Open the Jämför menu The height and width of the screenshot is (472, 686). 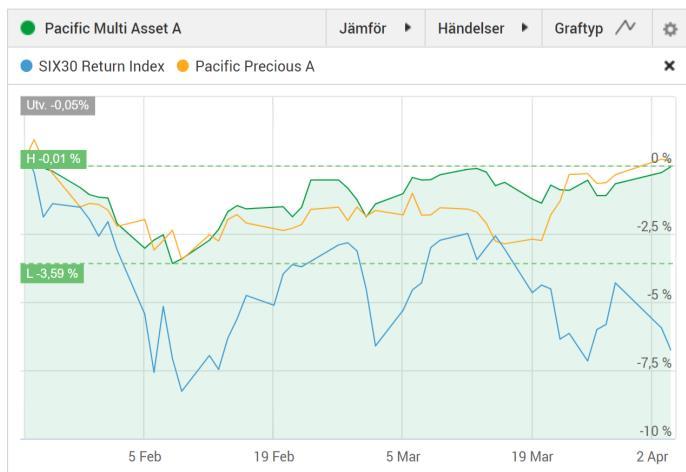375,28
